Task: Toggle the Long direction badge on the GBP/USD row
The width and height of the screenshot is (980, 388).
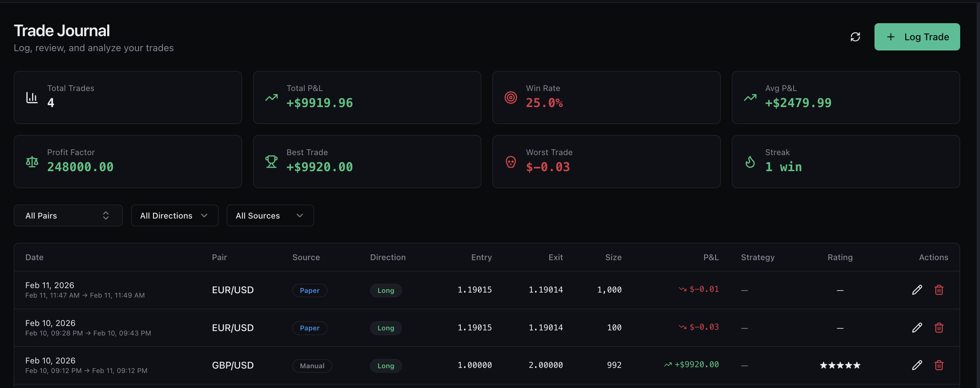Action: click(x=386, y=365)
